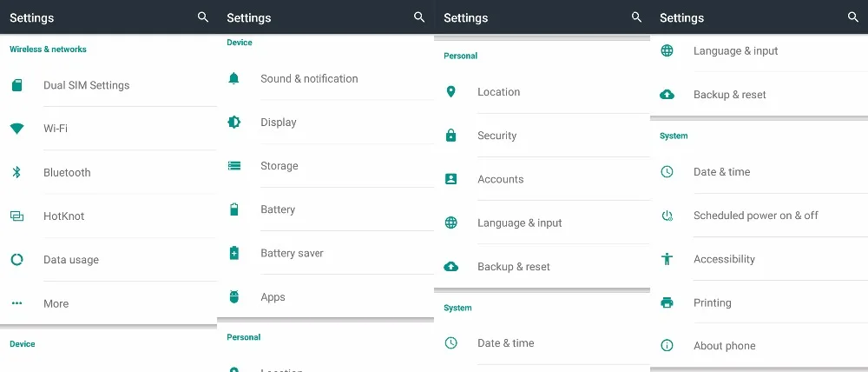The width and height of the screenshot is (868, 372).
Task: Open the More wireless options entry
Action: pyautogui.click(x=108, y=303)
